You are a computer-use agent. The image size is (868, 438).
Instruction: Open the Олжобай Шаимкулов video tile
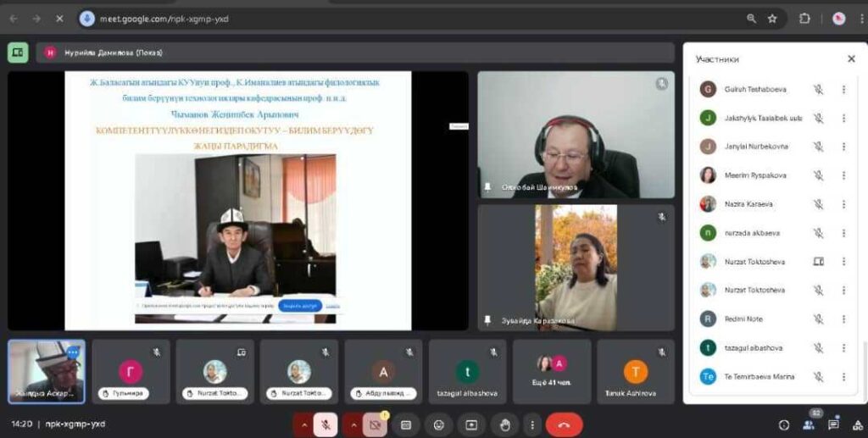(576, 135)
